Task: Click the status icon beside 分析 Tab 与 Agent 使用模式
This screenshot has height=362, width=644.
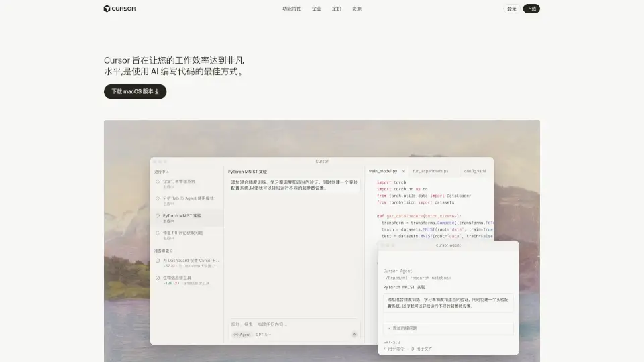Action: pyautogui.click(x=158, y=199)
